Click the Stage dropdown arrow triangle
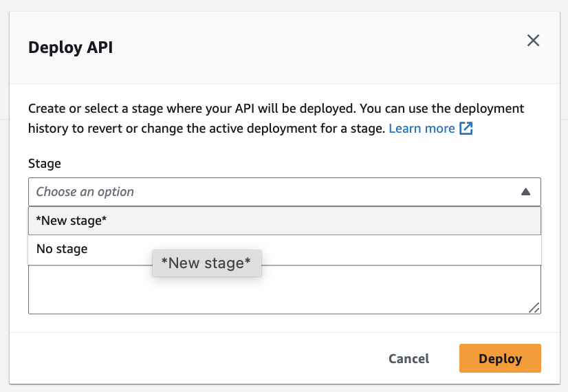This screenshot has width=568, height=392. pos(525,192)
